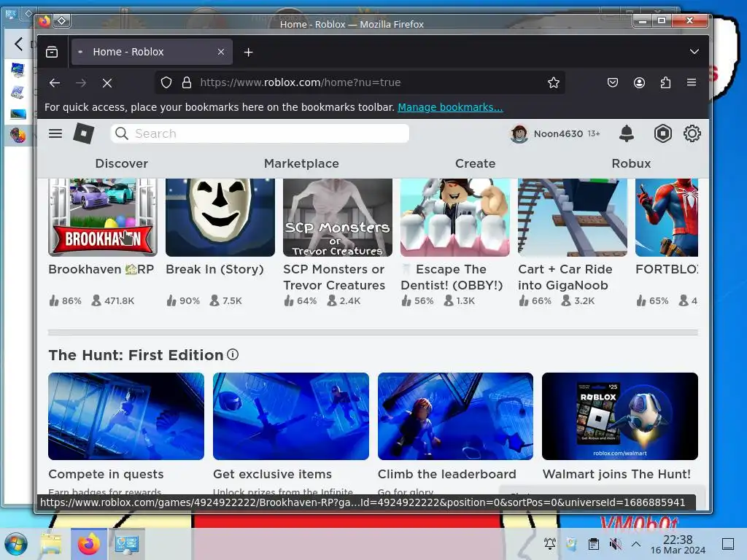Screen dimensions: 747x560
Task: Open Discover tab
Action: coord(122,163)
